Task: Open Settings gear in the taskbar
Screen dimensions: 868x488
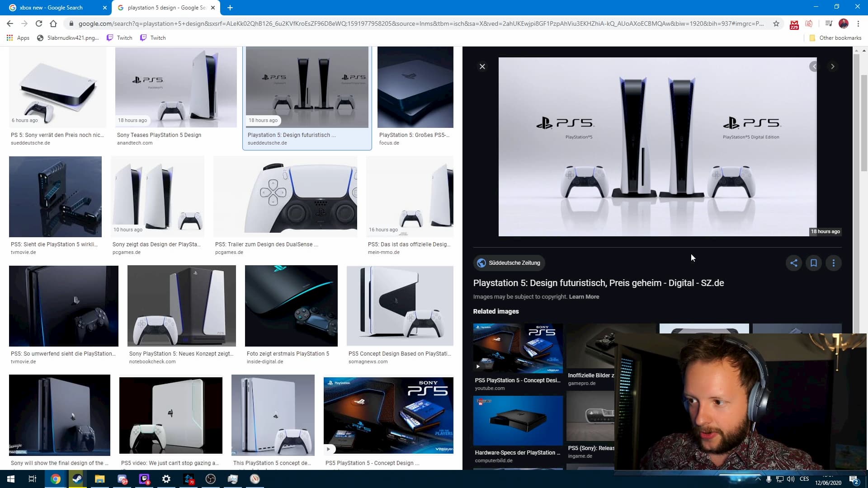Action: point(166,479)
